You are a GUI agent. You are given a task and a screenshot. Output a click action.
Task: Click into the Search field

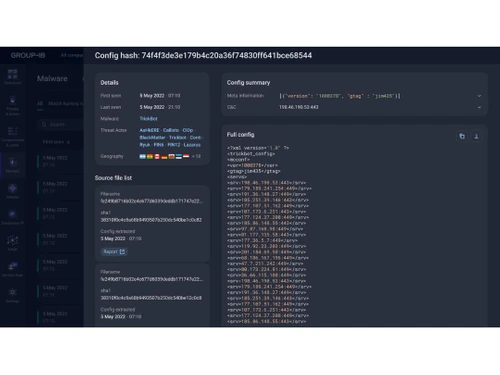[60, 125]
